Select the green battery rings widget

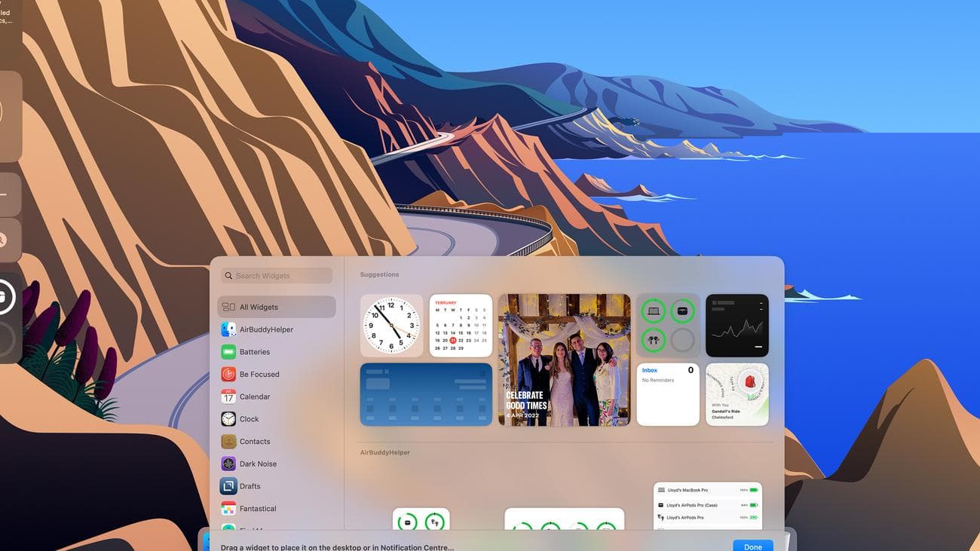click(668, 325)
